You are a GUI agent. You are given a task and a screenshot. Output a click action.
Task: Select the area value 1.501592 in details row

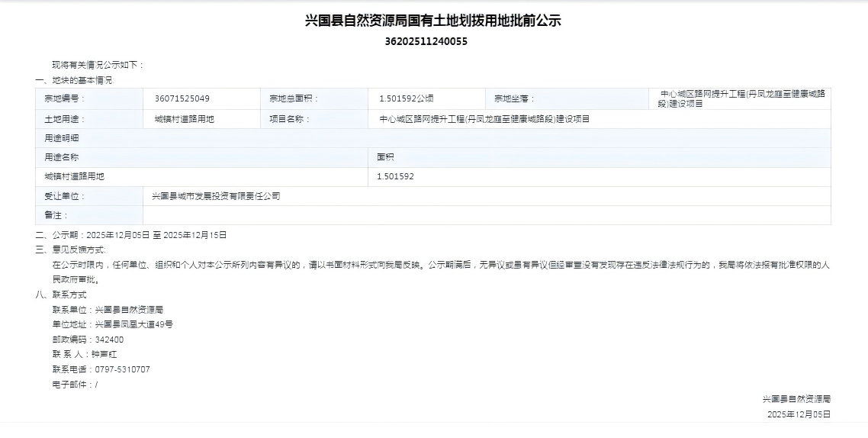coord(395,176)
